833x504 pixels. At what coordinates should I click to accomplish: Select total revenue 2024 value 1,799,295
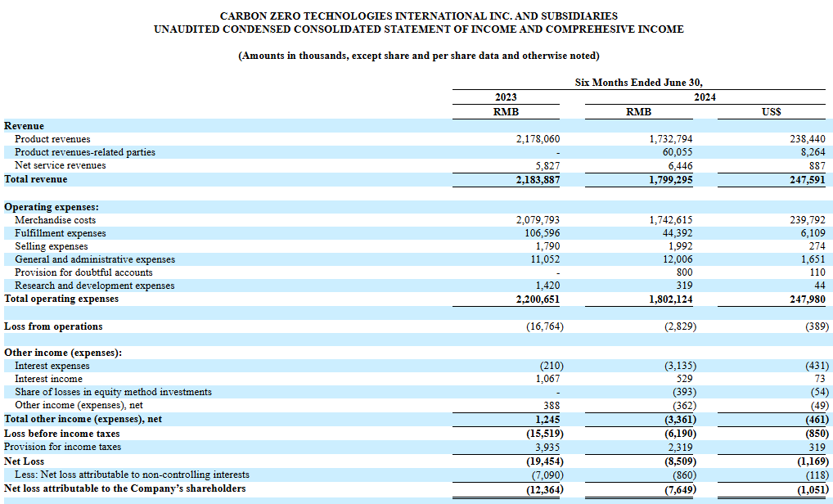point(670,180)
